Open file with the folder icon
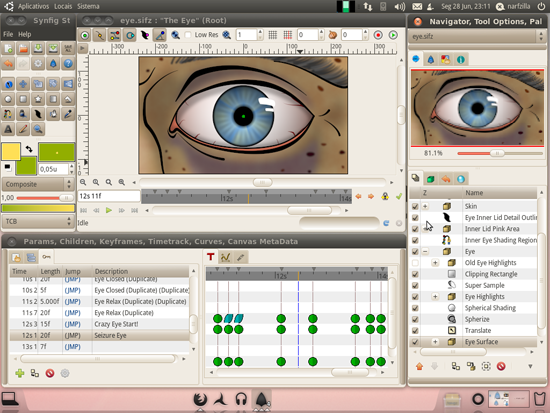 (23, 49)
